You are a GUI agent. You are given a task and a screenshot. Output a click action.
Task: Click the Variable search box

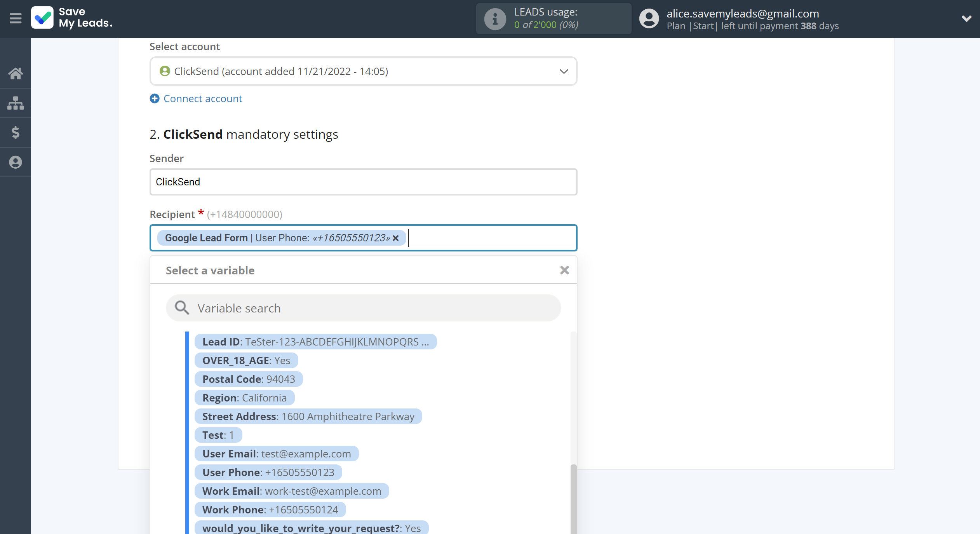tap(363, 308)
